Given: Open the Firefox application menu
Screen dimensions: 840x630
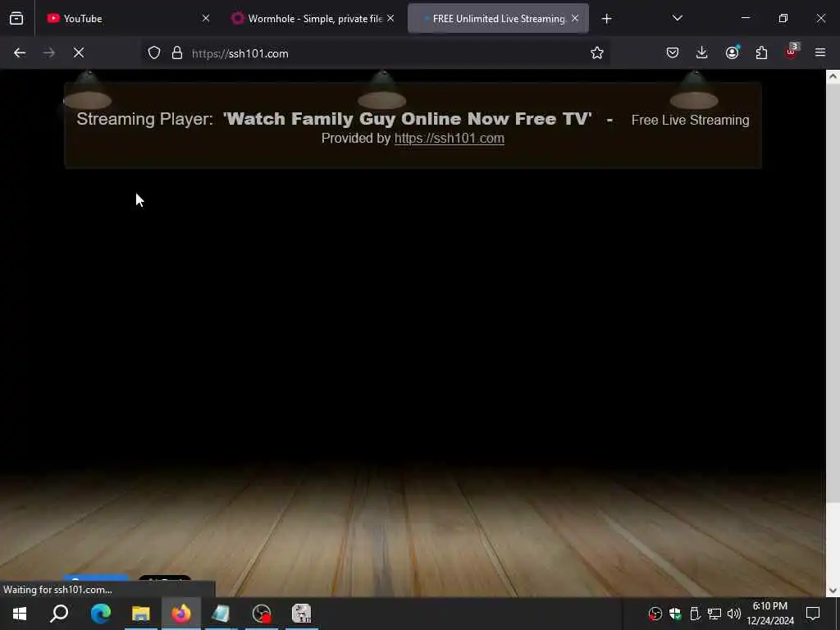Looking at the screenshot, I should pyautogui.click(x=820, y=53).
